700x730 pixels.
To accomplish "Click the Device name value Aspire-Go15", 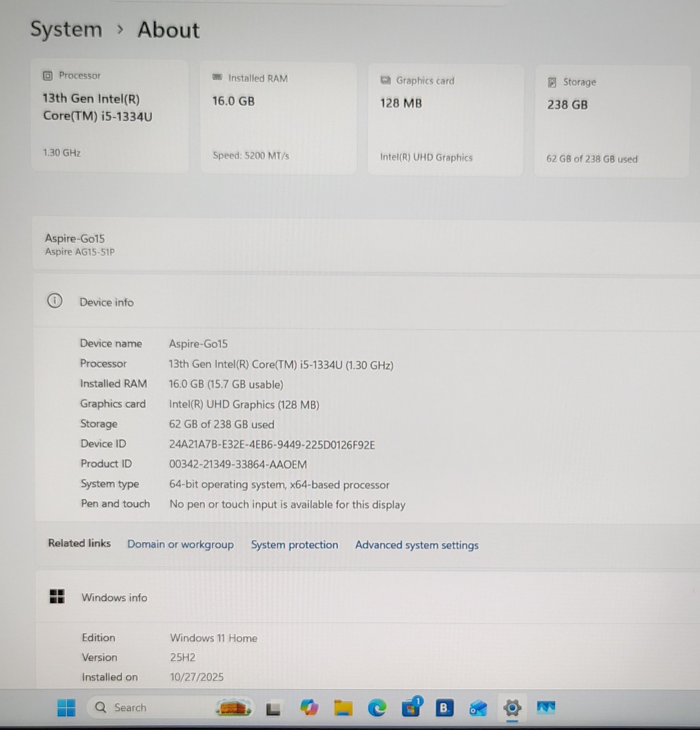I will pos(198,344).
